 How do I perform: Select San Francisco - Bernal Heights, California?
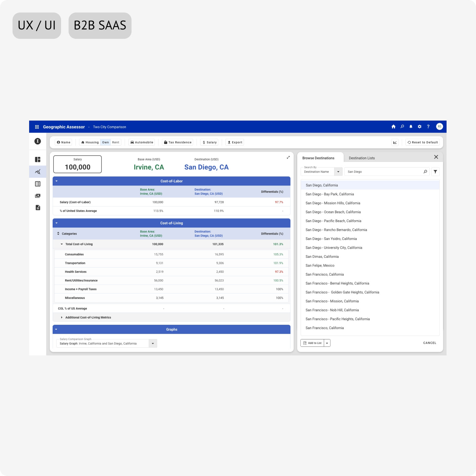coord(370,283)
